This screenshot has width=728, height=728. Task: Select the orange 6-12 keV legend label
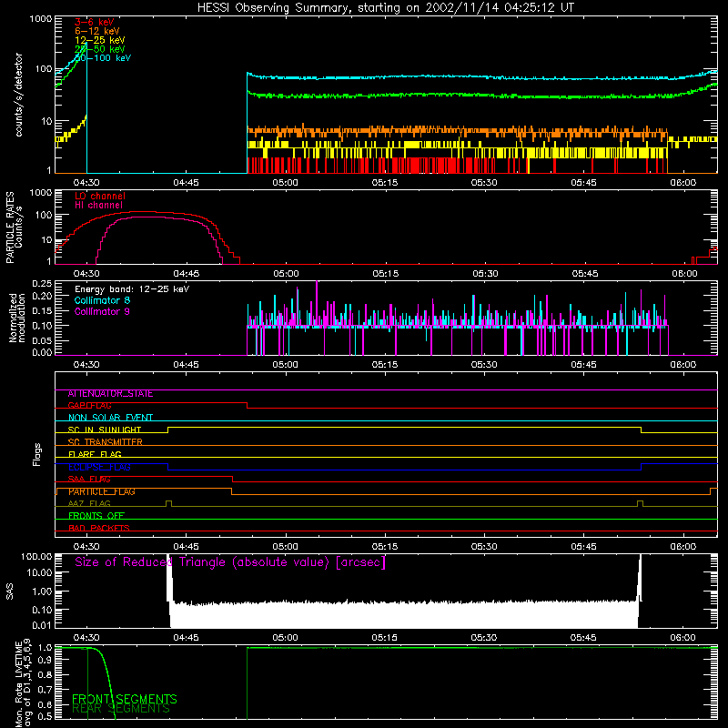[x=97, y=31]
